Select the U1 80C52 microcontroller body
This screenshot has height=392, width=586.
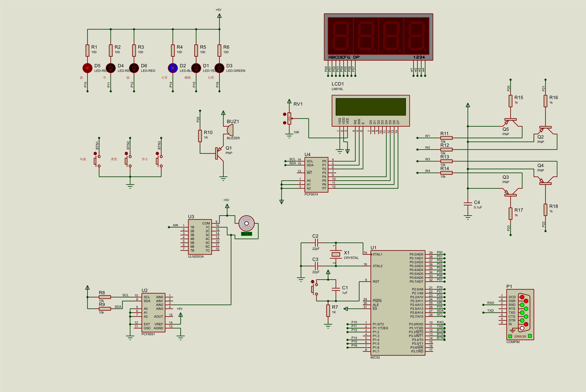point(398,303)
